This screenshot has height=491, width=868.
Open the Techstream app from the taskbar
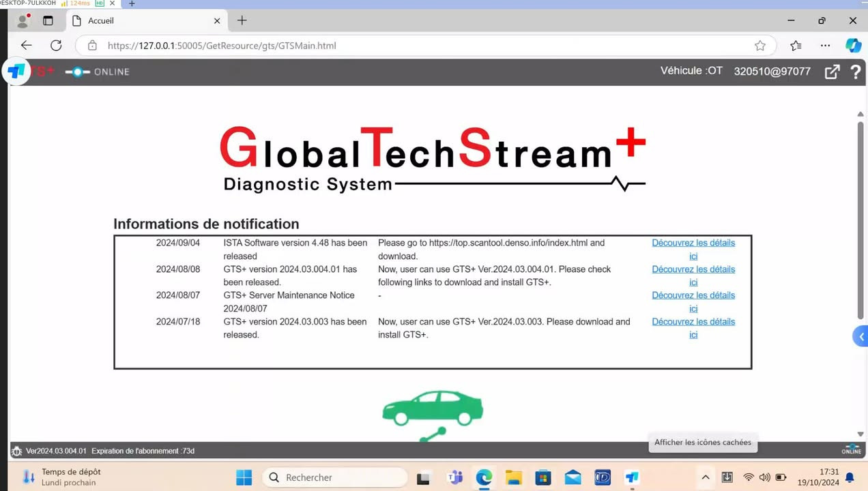pos(631,477)
